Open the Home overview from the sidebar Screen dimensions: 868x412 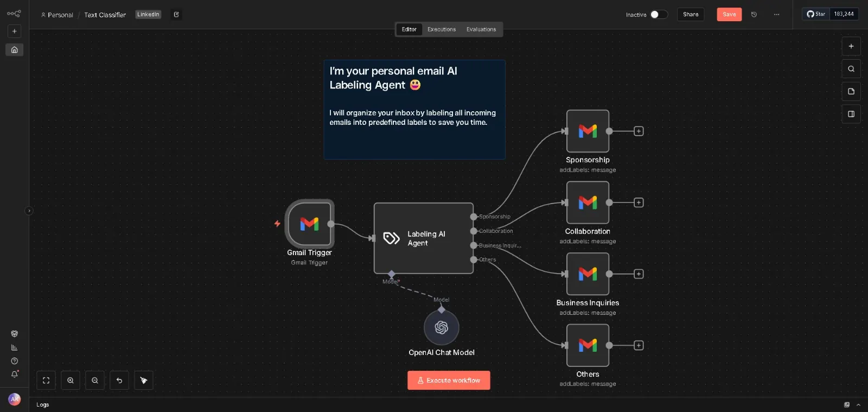point(15,50)
